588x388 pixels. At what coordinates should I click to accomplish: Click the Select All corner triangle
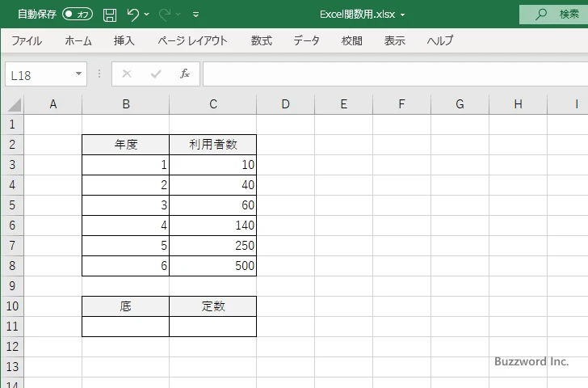point(14,105)
